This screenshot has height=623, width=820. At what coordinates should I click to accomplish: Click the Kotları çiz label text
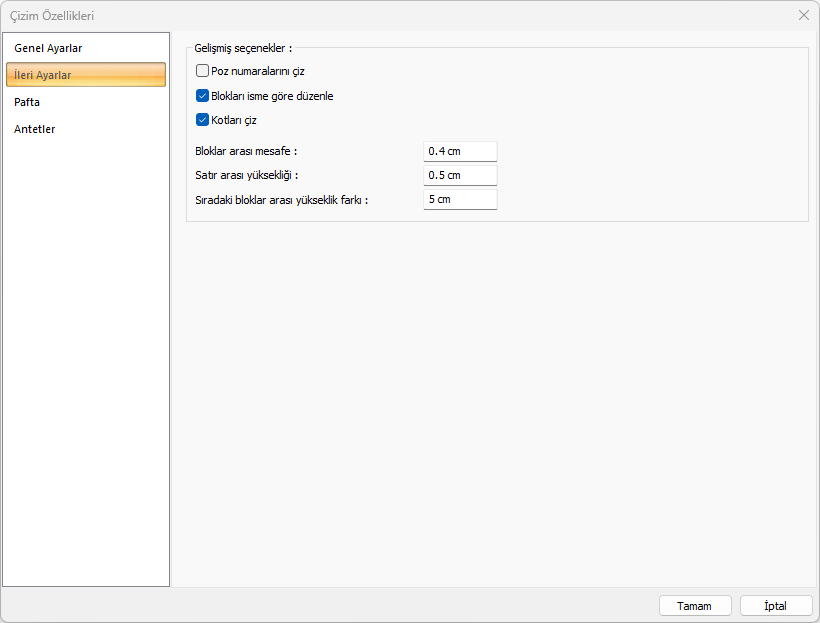(234, 120)
